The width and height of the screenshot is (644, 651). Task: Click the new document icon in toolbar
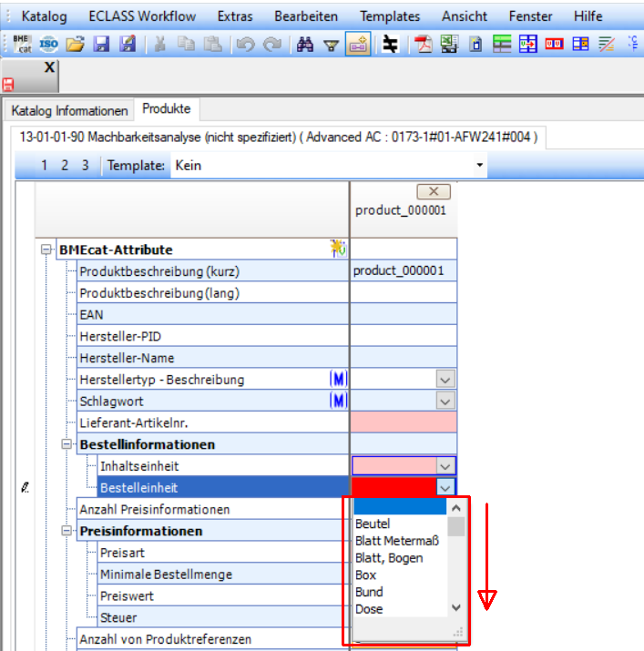pos(476,44)
